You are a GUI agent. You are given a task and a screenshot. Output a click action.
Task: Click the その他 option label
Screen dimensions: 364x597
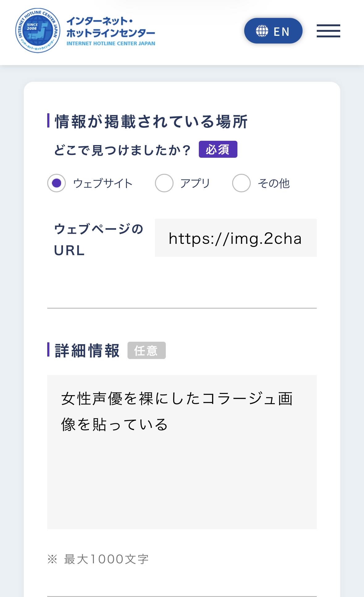click(x=274, y=183)
